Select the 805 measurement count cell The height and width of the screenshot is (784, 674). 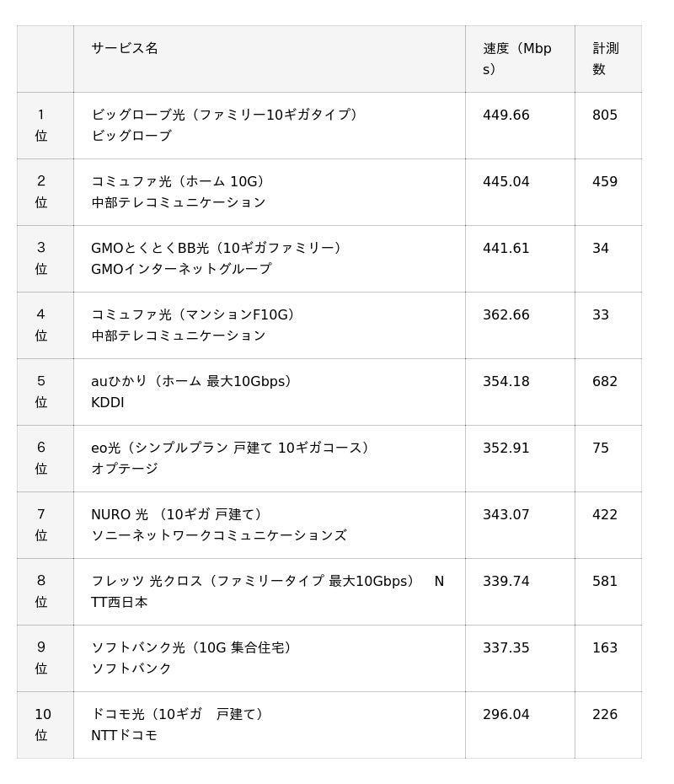(x=608, y=126)
